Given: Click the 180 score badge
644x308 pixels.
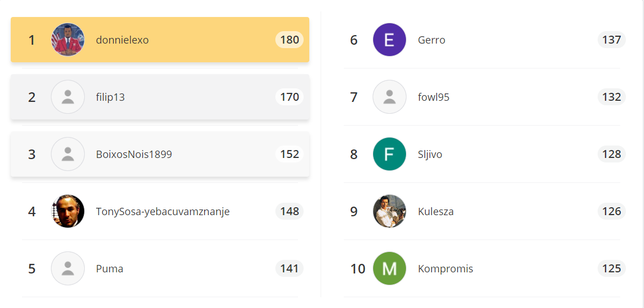Looking at the screenshot, I should click(x=289, y=40).
